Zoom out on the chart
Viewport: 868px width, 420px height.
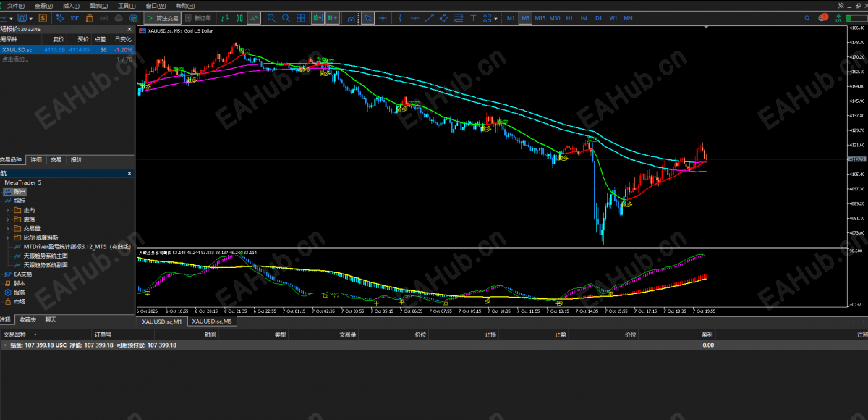click(x=286, y=17)
